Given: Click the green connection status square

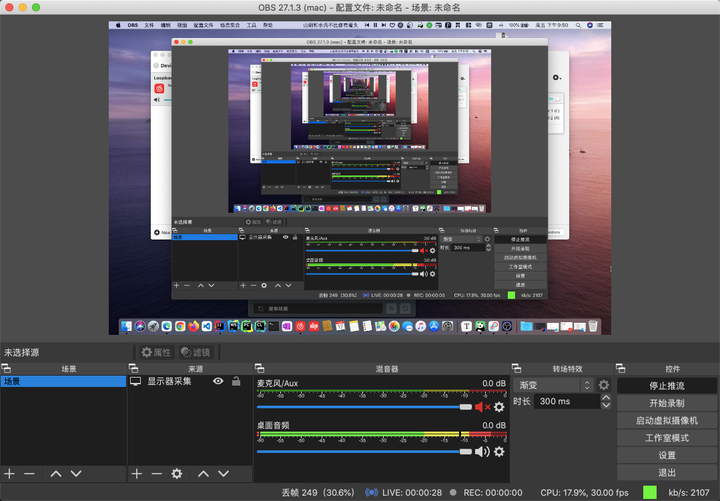Looking at the screenshot, I should [650, 492].
